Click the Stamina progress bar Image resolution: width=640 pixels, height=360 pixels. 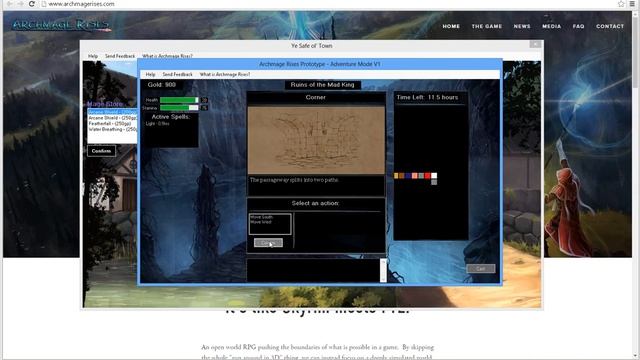tap(179, 108)
